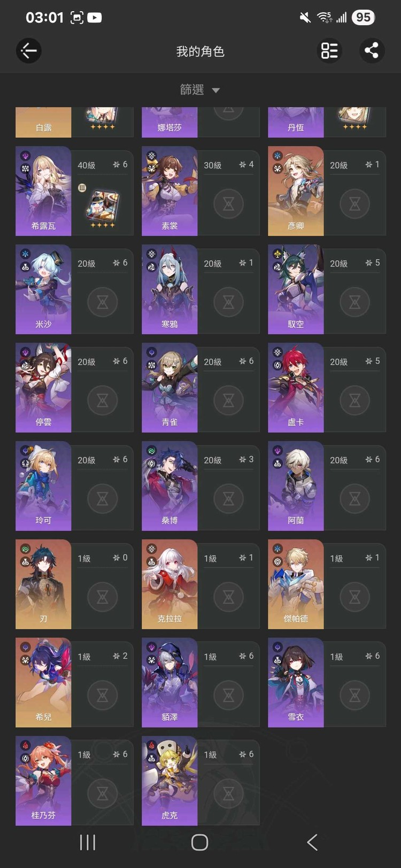Click the empty light cone slot for 盧卡

point(354,400)
